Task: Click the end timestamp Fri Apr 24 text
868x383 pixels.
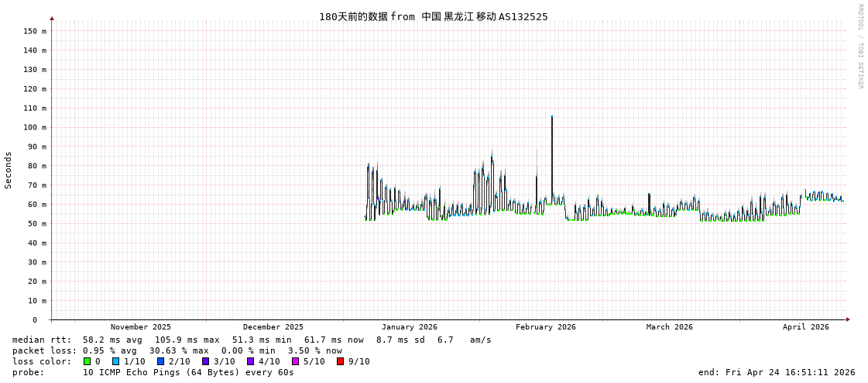Action: (777, 372)
